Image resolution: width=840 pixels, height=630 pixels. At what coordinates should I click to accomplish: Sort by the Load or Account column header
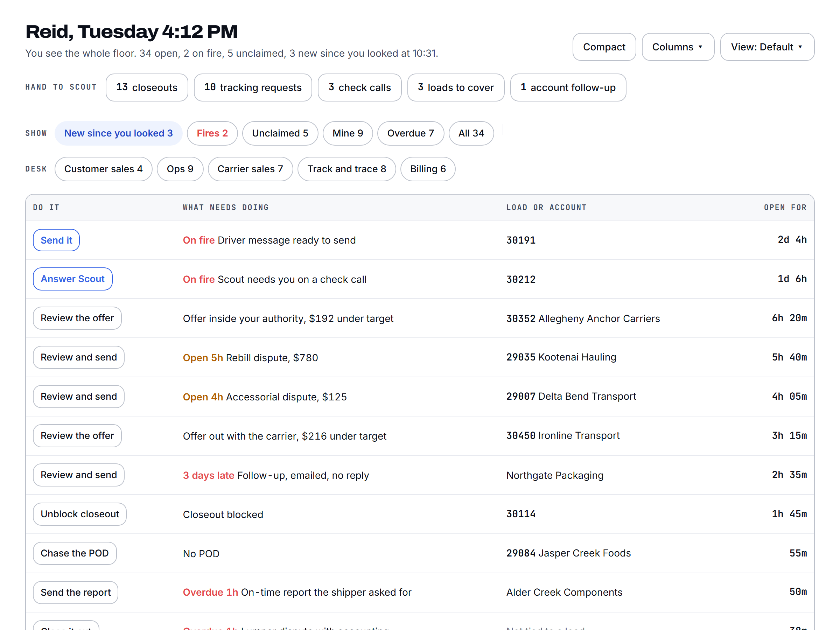click(546, 207)
